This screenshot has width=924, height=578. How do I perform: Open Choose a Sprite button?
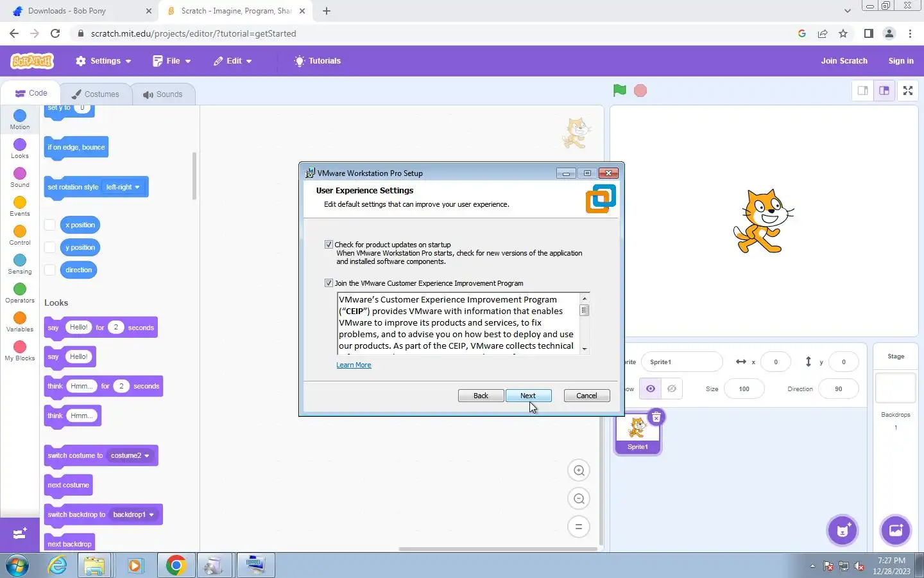pos(843,530)
